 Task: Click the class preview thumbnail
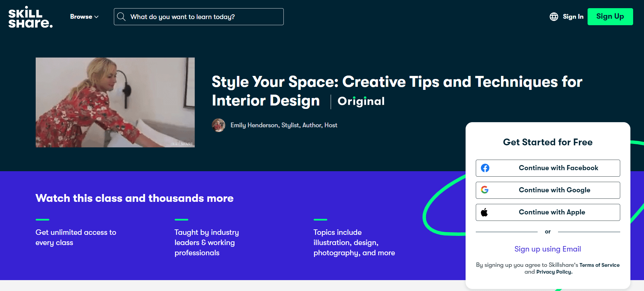[115, 102]
